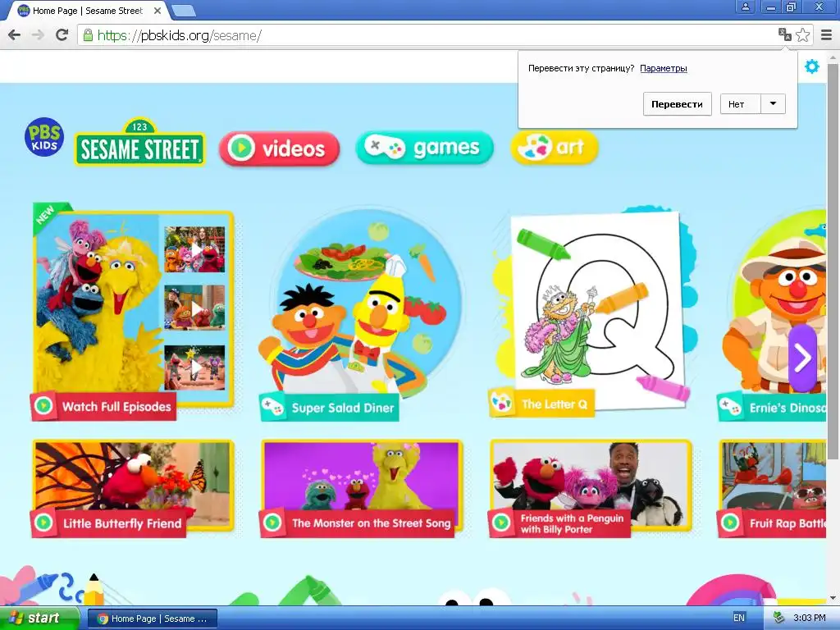Image resolution: width=840 pixels, height=630 pixels.
Task: Click play icon on Little Butterfly Friend
Action: pos(44,523)
